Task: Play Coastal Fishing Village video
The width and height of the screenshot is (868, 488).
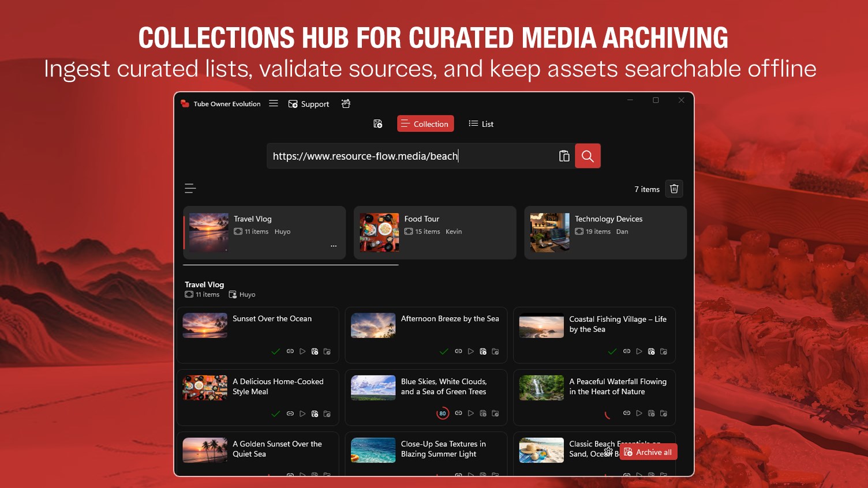Action: click(x=639, y=351)
